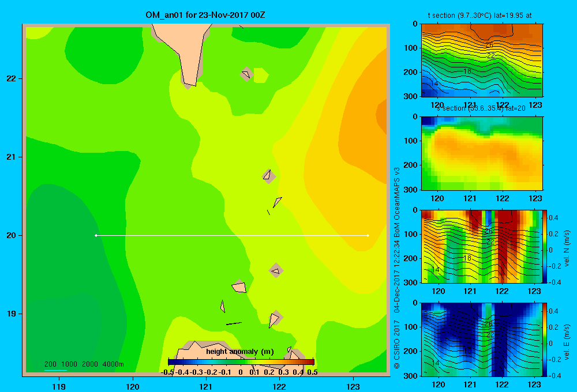Screen dimensions: 577x392
Task: Click the left endpoint of the white transect line
Action: pos(96,235)
